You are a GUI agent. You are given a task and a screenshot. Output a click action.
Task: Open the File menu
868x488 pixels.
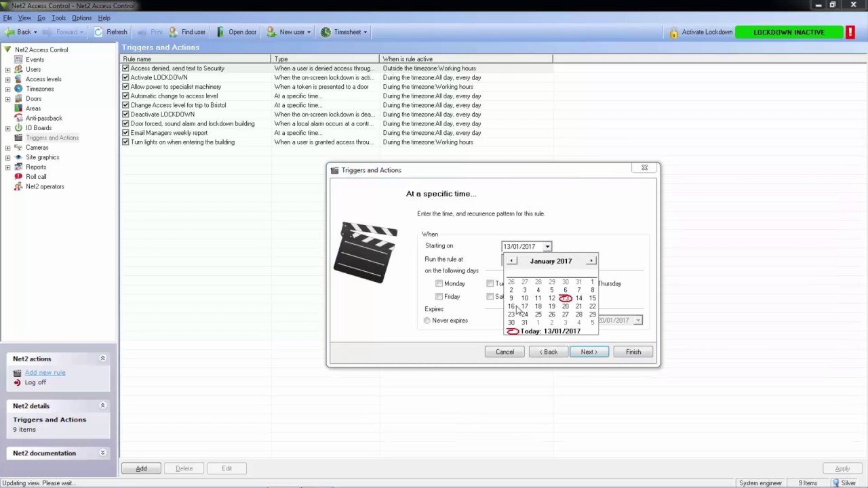click(8, 18)
